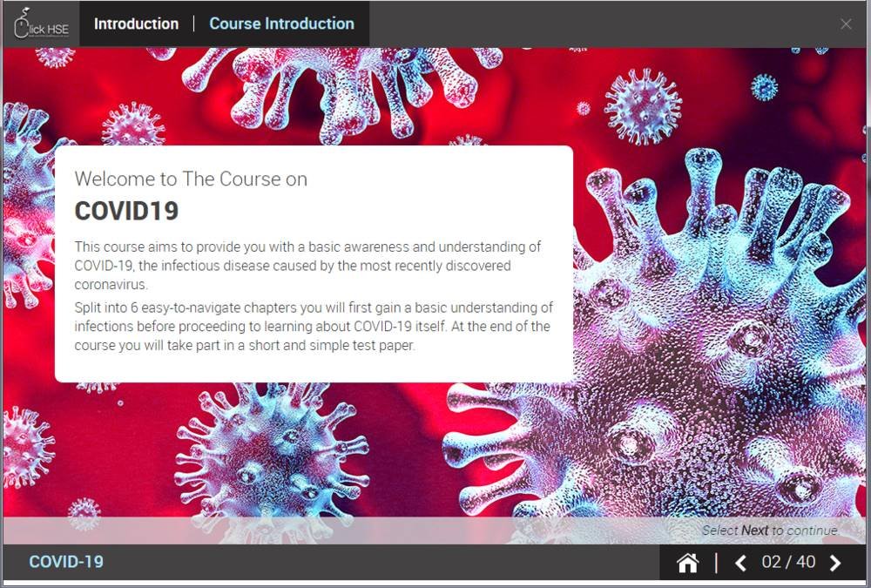This screenshot has height=588, width=871.
Task: Advance with the next arrow
Action: click(835, 563)
